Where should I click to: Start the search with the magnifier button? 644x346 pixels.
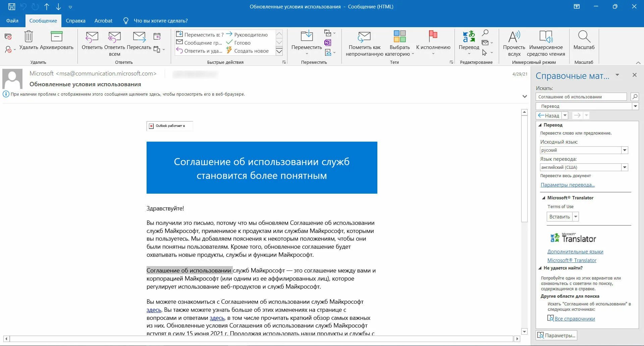tap(635, 97)
